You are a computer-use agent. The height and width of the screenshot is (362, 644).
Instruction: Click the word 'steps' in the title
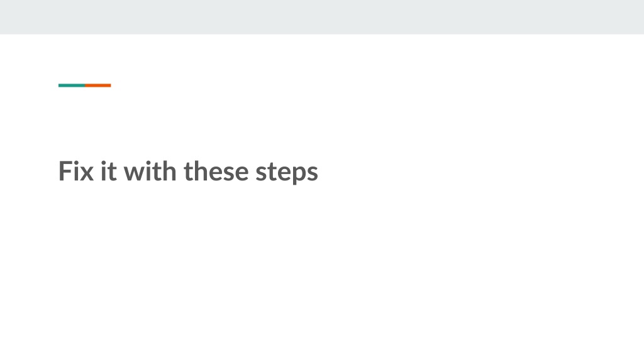tap(287, 172)
